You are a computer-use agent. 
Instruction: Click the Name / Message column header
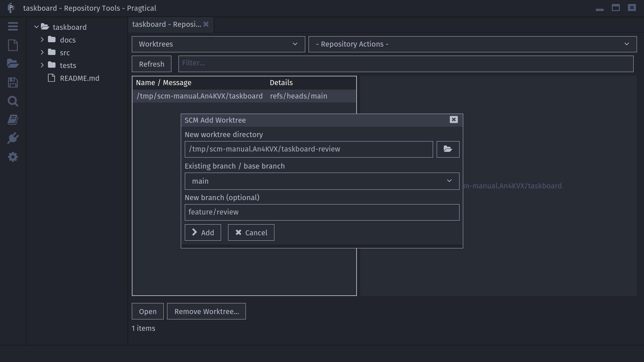pyautogui.click(x=164, y=83)
